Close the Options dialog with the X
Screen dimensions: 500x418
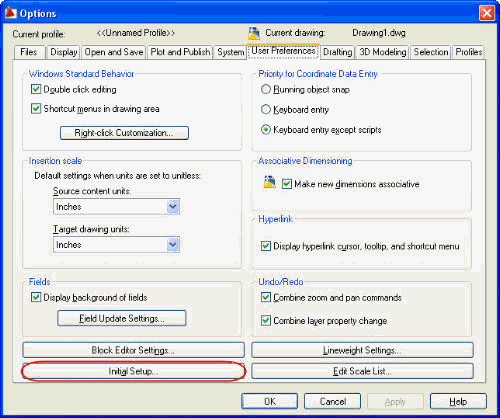(x=487, y=13)
